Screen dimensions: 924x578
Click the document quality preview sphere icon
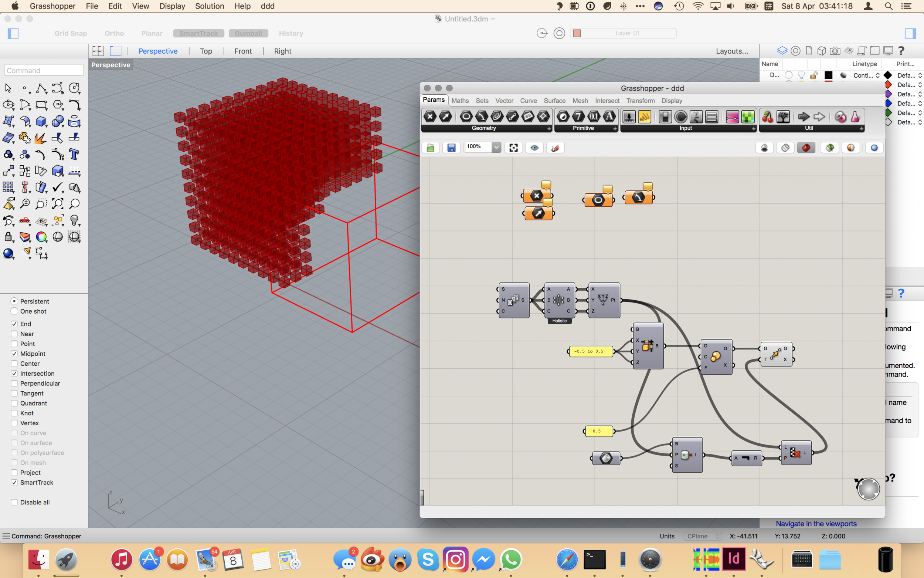point(874,148)
